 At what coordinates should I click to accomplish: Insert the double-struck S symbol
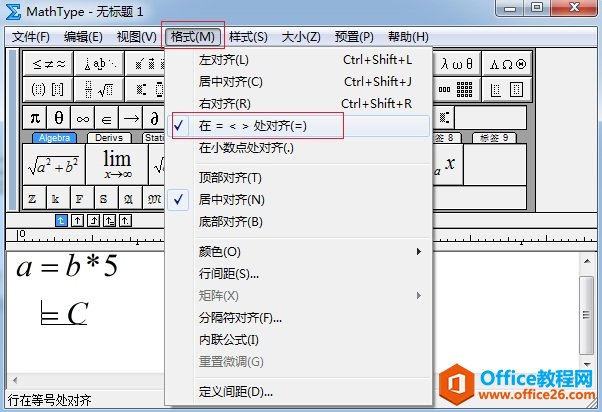(106, 198)
